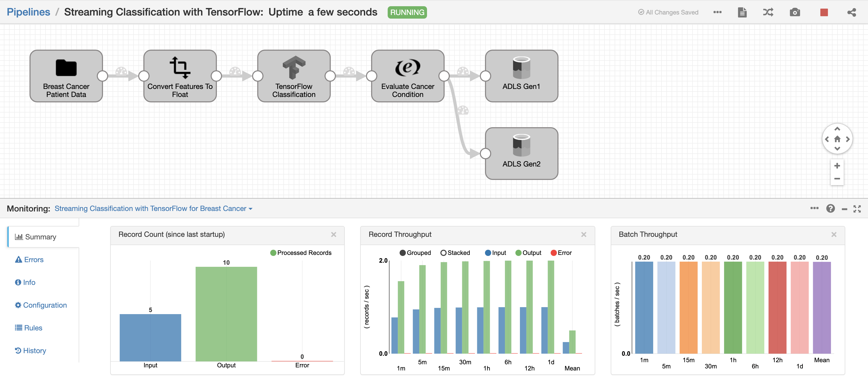
Task: Click the 15m orange bar in Batch Throughput
Action: 688,308
